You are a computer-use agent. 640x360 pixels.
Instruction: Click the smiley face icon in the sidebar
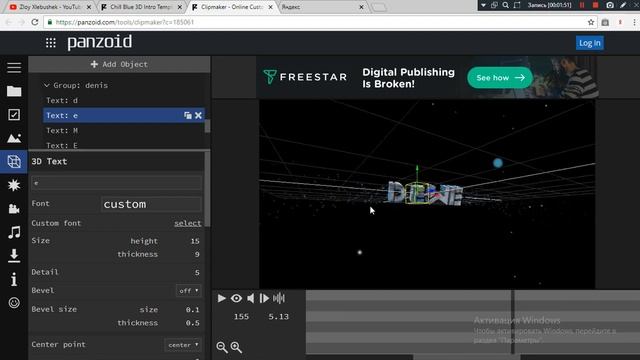pos(14,302)
